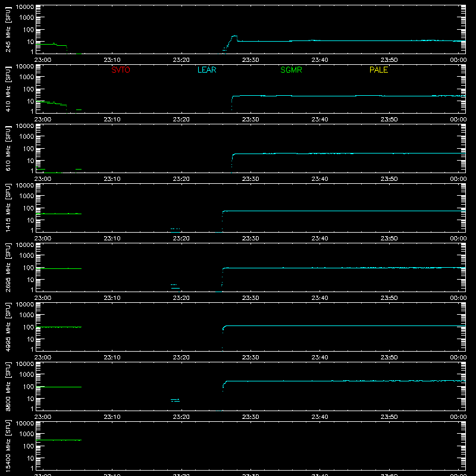Click 23:00 time label under 8800 MHz plot

43,417
